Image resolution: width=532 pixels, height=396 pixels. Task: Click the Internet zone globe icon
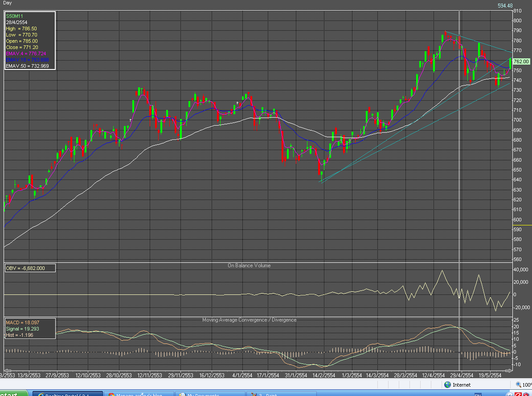(447, 384)
